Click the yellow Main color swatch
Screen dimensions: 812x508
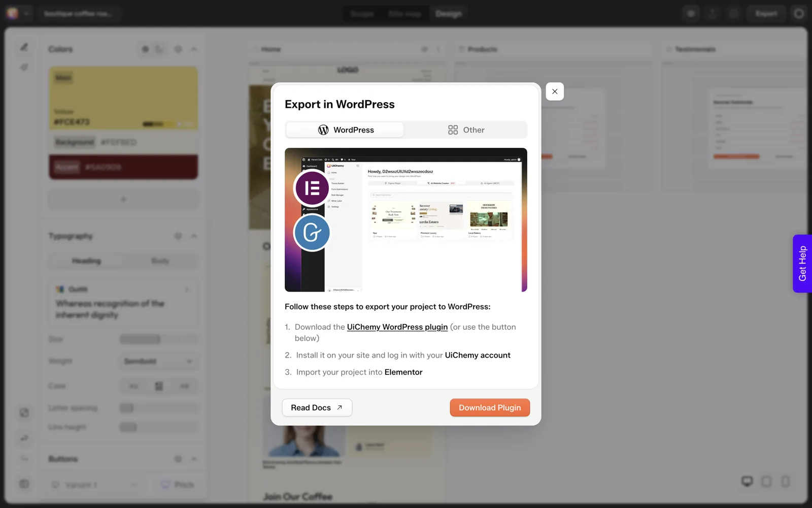click(123, 98)
